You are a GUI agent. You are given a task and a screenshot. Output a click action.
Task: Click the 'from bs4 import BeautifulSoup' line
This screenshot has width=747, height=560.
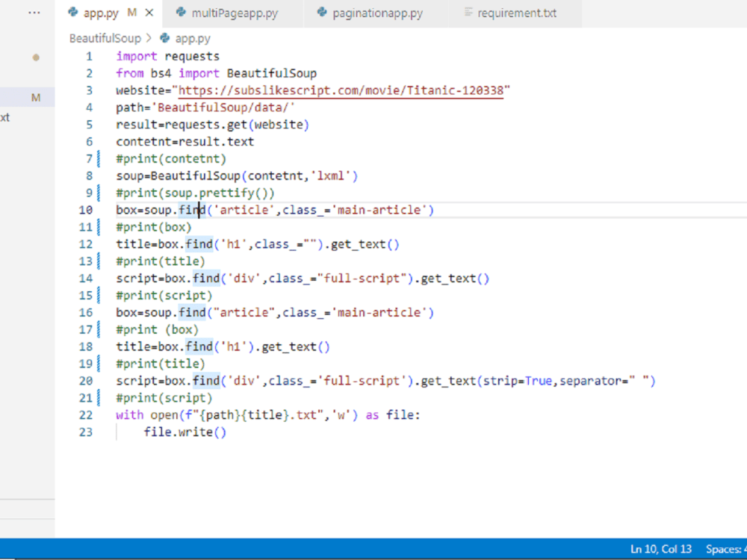(x=217, y=73)
